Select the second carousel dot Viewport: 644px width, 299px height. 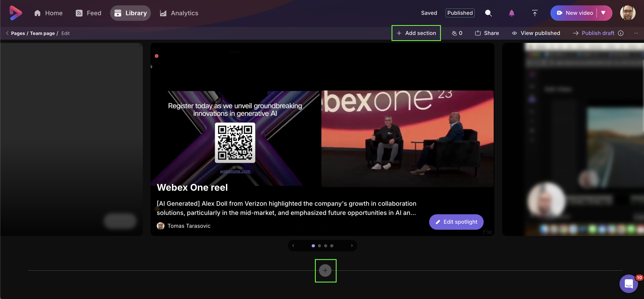pyautogui.click(x=319, y=246)
